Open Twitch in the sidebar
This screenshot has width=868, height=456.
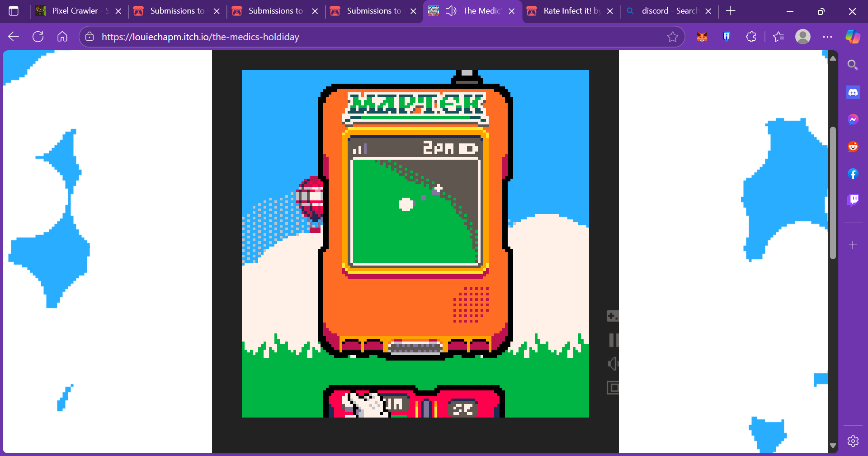coord(853,200)
